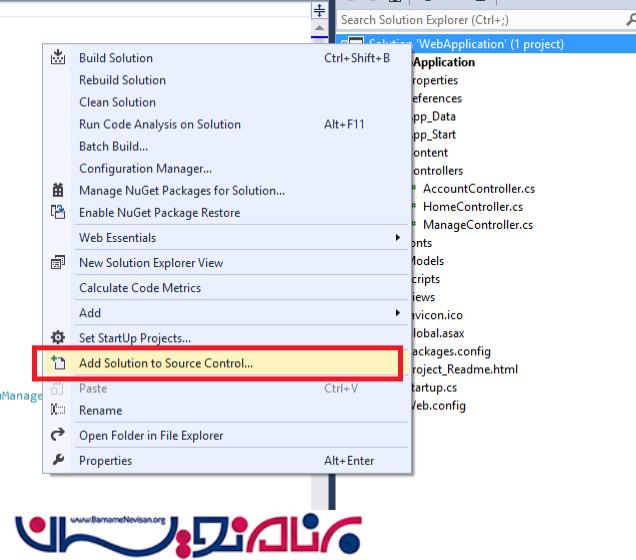Click the New Solution Explorer View icon

coord(58,262)
